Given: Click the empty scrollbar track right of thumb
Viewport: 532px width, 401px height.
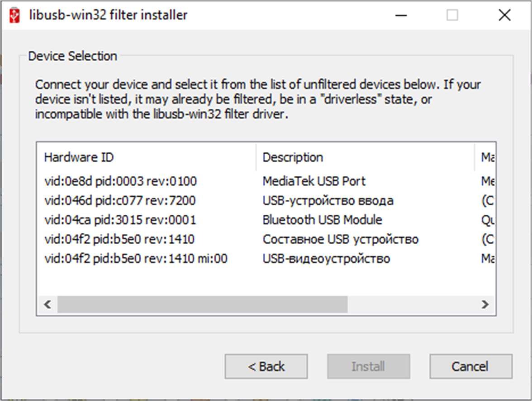Looking at the screenshot, I should pos(412,304).
